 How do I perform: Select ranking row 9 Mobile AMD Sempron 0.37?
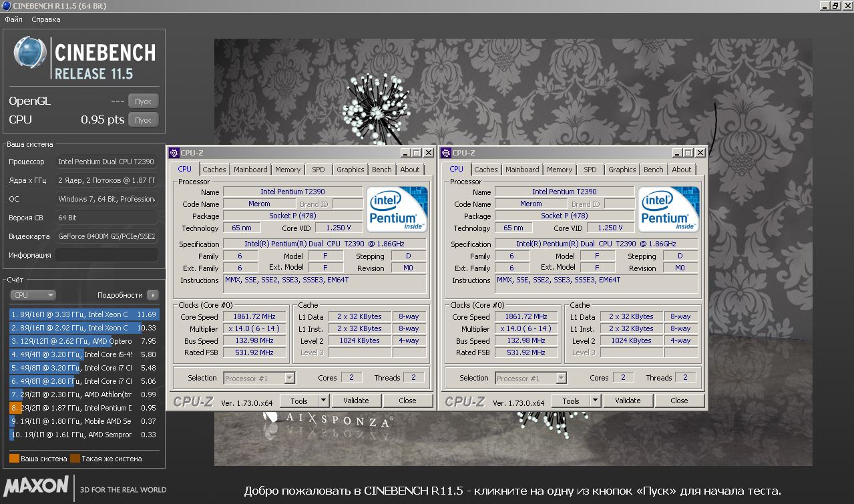(x=83, y=421)
